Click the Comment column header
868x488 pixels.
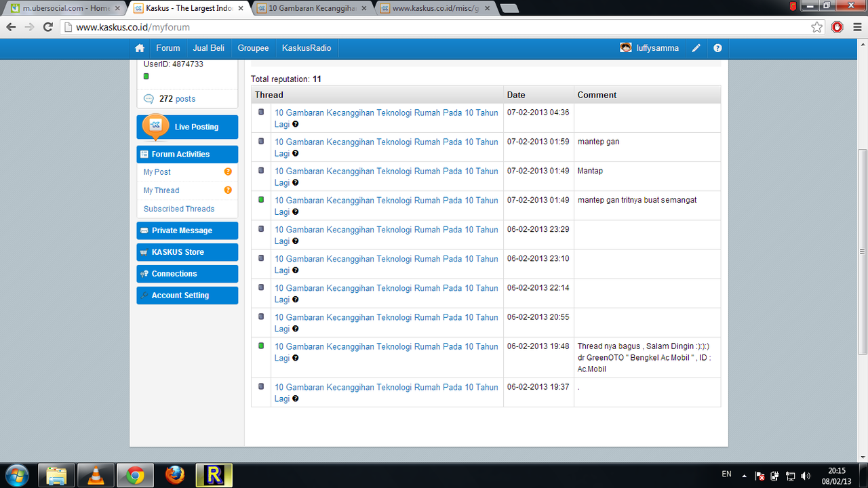pyautogui.click(x=647, y=95)
